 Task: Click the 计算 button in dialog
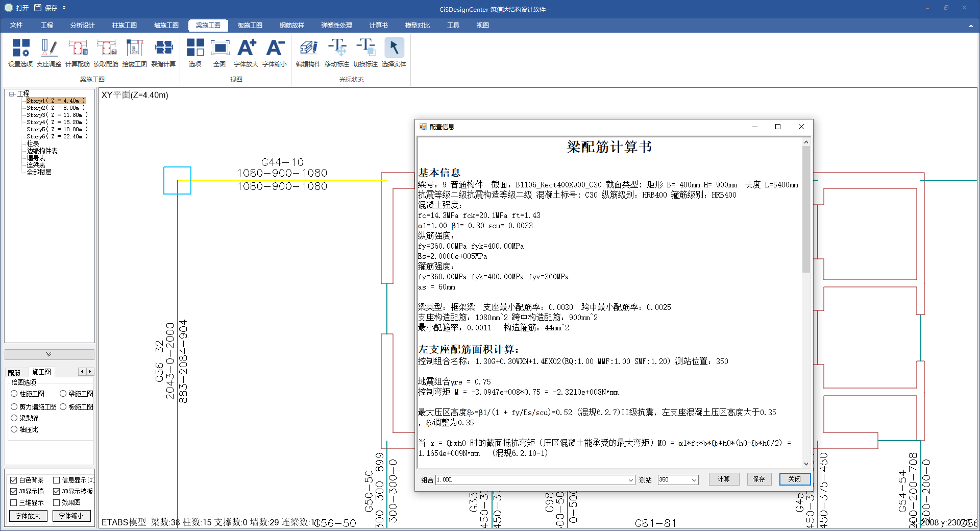pos(723,479)
